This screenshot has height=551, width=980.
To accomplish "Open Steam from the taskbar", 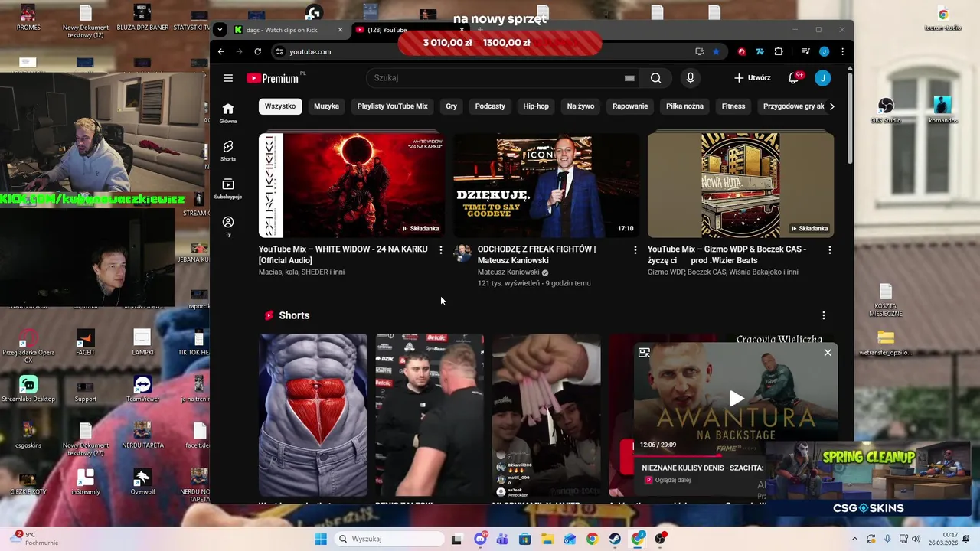I will tap(616, 539).
